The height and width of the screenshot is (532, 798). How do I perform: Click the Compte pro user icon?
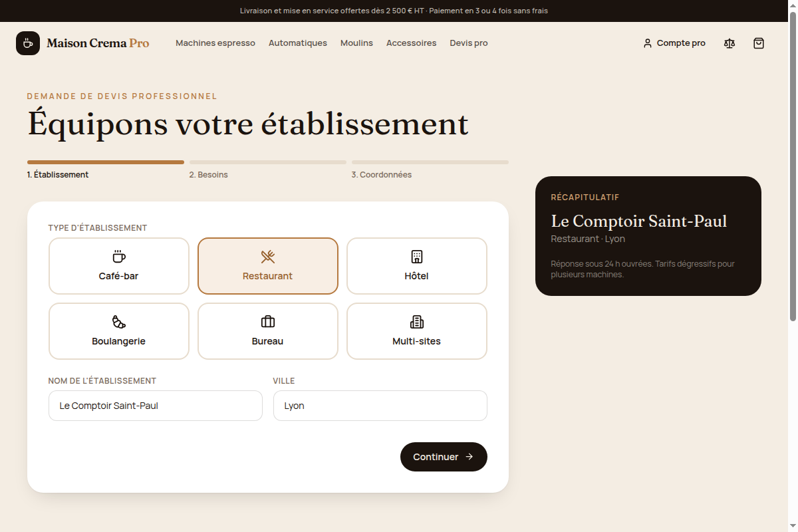[648, 43]
